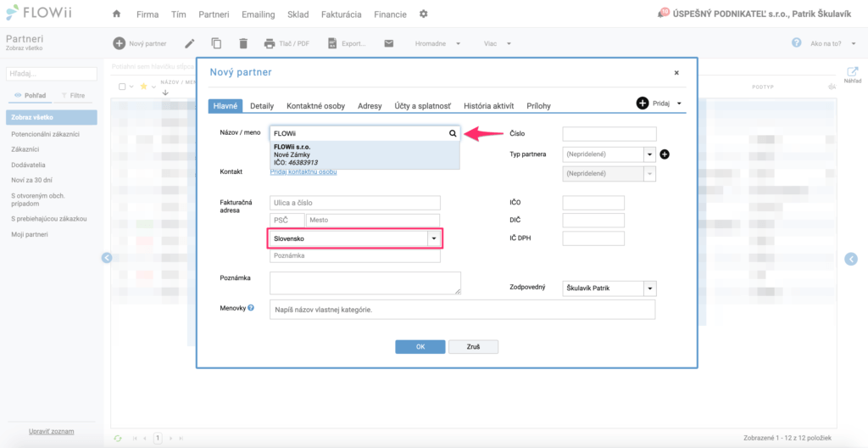
Task: Click the Ulica a číslo input field
Action: 355,203
